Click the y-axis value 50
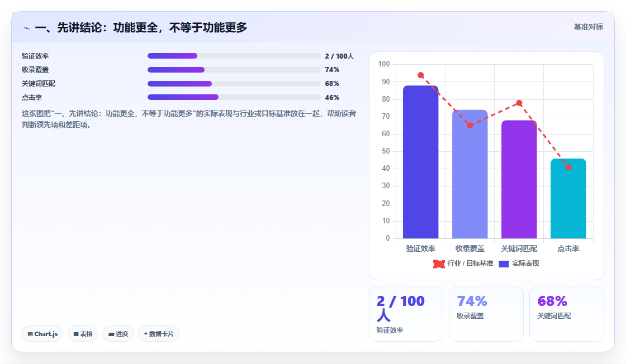 [386, 151]
